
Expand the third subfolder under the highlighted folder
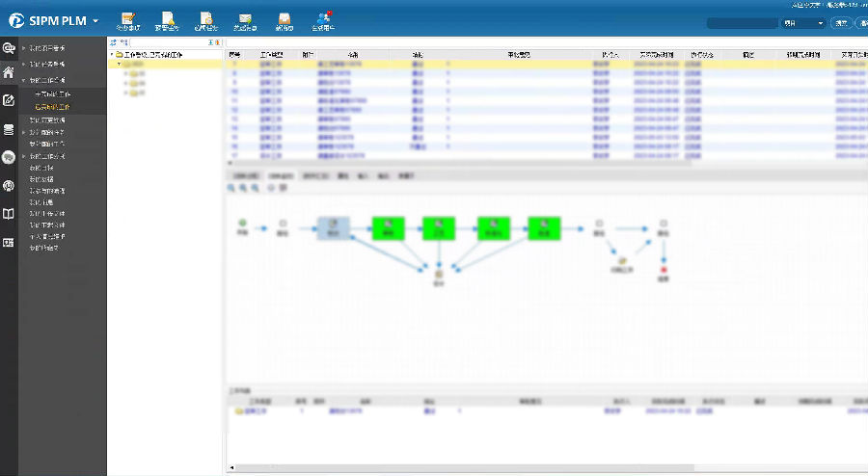tap(126, 93)
